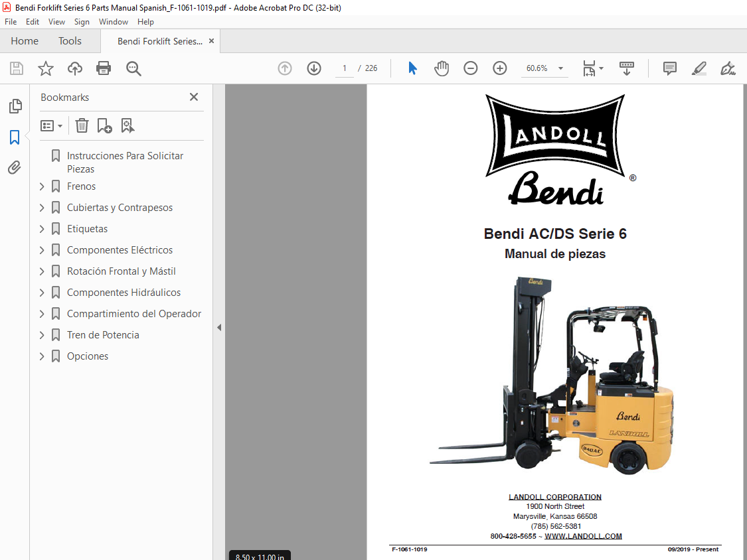Close the Bendi Forklift Series tab
This screenshot has height=560, width=747.
click(x=211, y=41)
